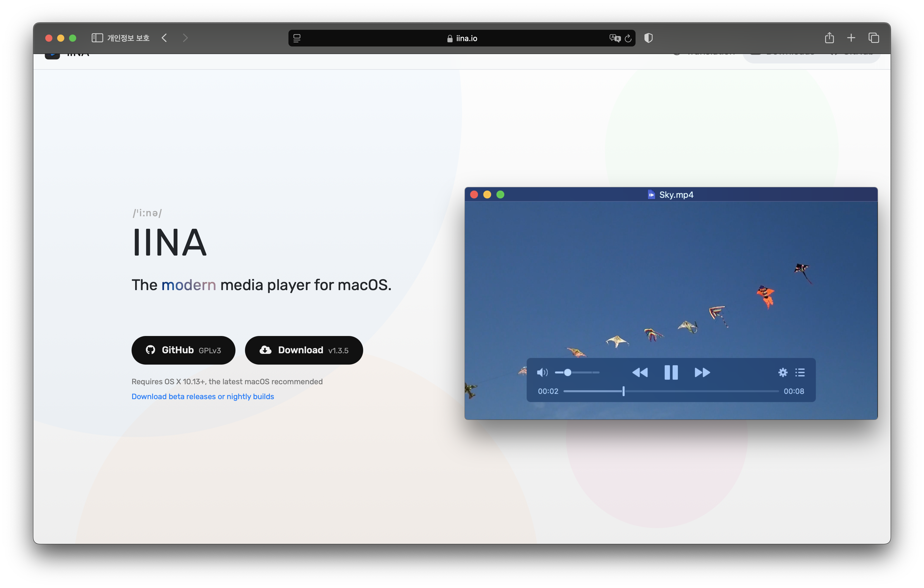Open player settings gear icon

[783, 372]
